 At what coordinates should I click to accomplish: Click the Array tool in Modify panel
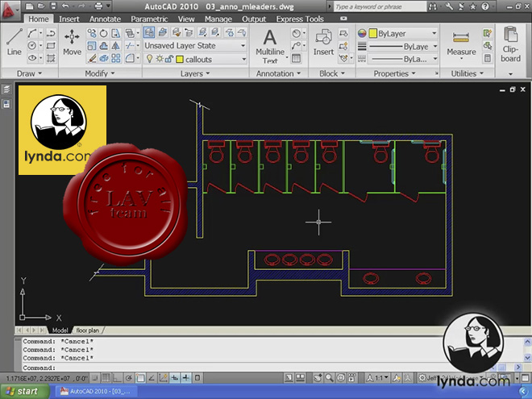tap(116, 58)
